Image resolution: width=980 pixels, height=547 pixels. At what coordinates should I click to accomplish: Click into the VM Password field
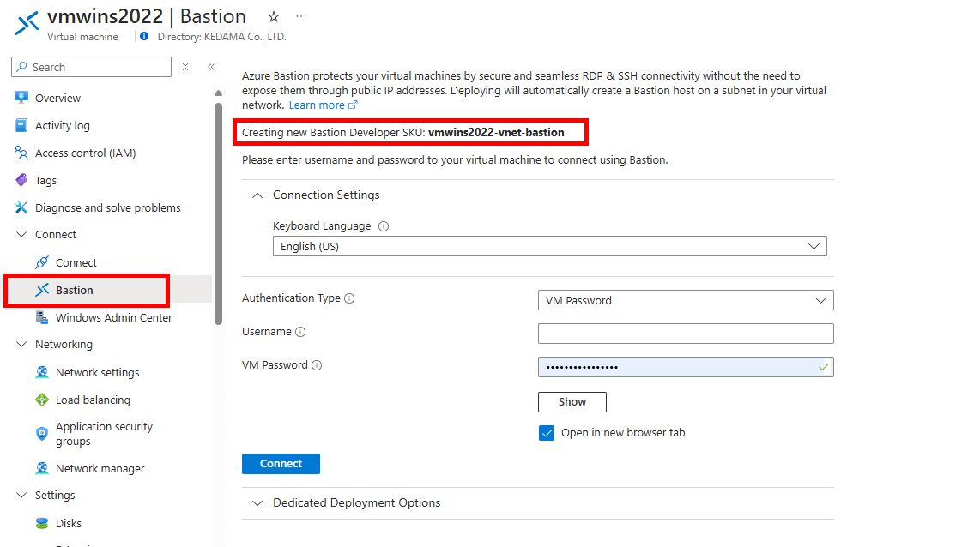pyautogui.click(x=686, y=367)
